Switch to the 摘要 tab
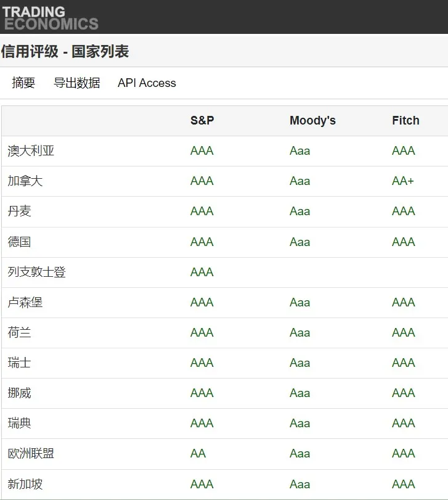Image resolution: width=448 pixels, height=500 pixels. pyautogui.click(x=23, y=83)
